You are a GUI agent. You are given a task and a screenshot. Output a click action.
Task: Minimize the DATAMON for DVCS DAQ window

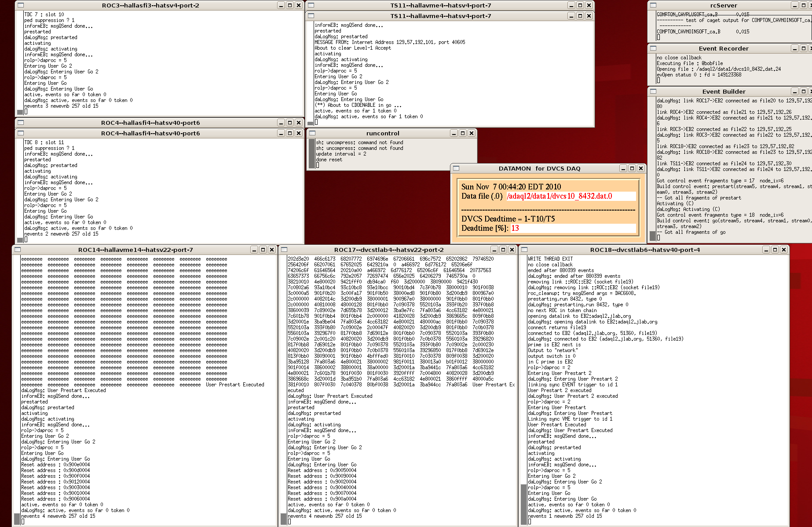623,168
